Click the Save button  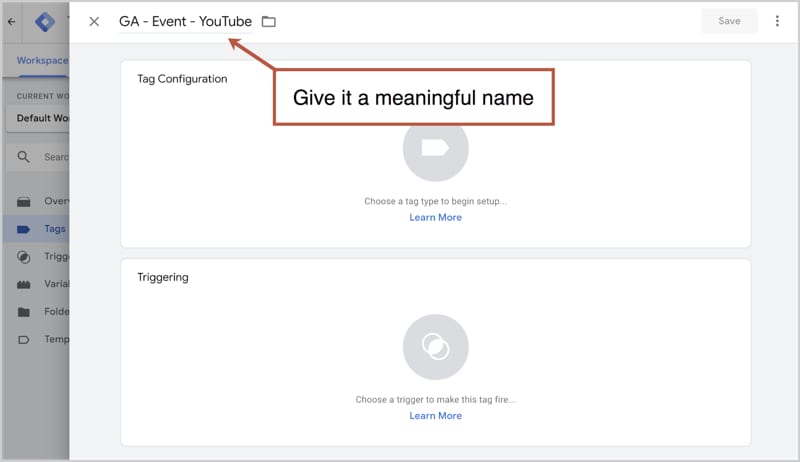pyautogui.click(x=729, y=21)
